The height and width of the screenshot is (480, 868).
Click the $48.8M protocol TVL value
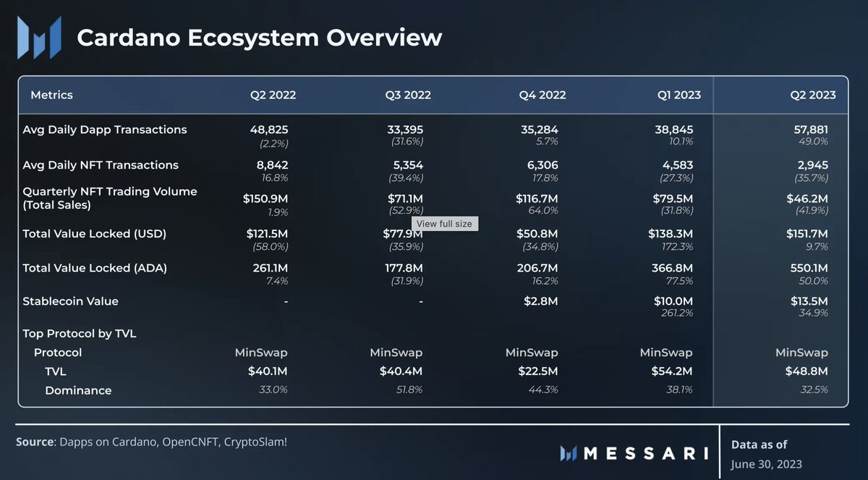[x=808, y=371]
